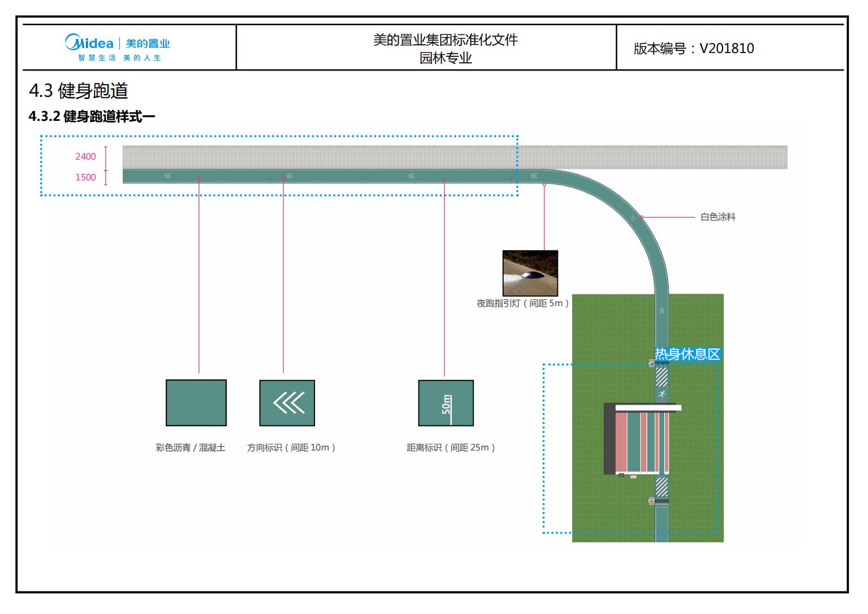Screen dimensions: 868x614
Task: Click the '版本编号：V201810' text
Action: point(694,48)
